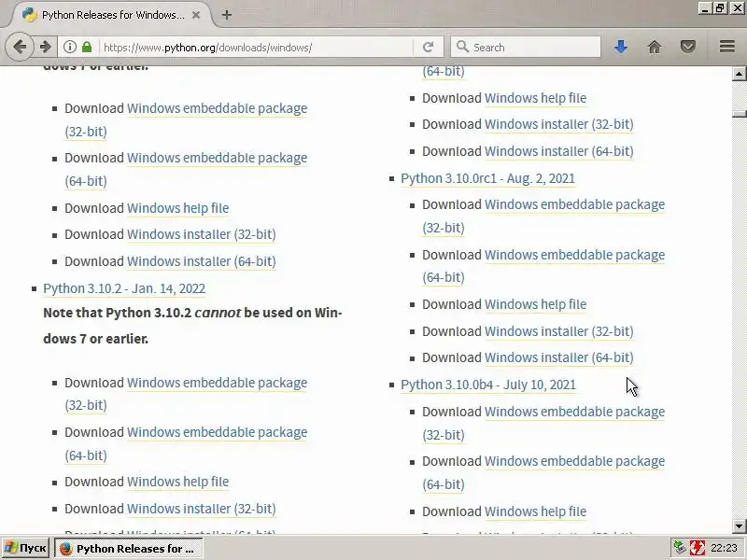Image resolution: width=747 pixels, height=560 pixels.
Task: Click the red tray icon beside the clock
Action: 697,548
